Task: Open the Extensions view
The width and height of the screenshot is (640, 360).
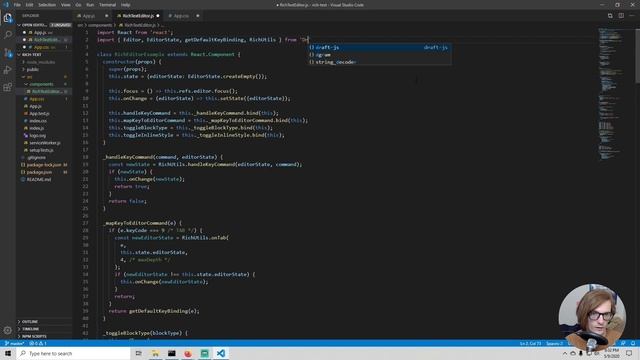Action: tap(8, 87)
